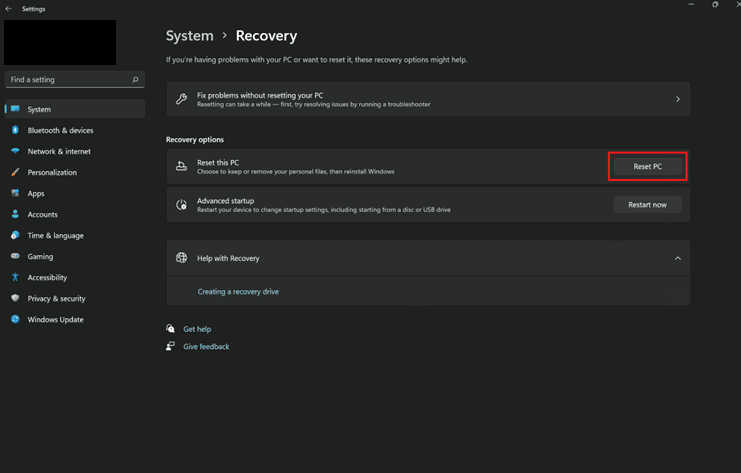Image resolution: width=741 pixels, height=473 pixels.
Task: Open Bluetooth & devices settings label
Action: (60, 130)
